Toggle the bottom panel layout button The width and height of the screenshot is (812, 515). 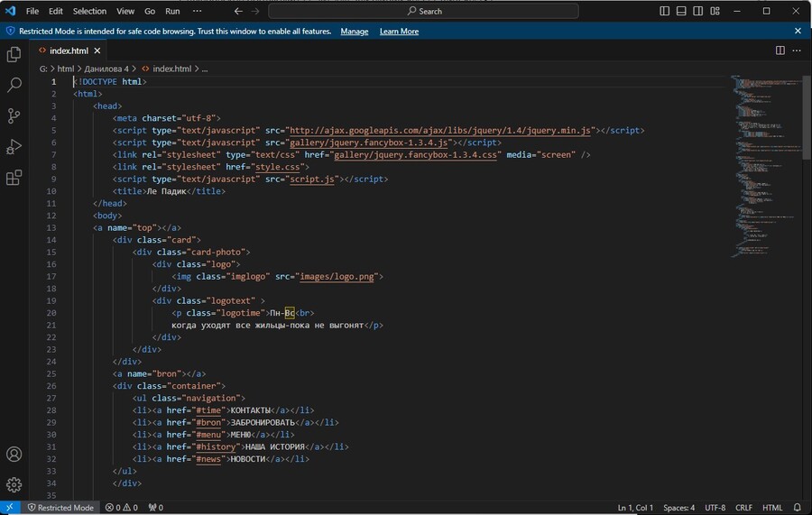pyautogui.click(x=681, y=11)
